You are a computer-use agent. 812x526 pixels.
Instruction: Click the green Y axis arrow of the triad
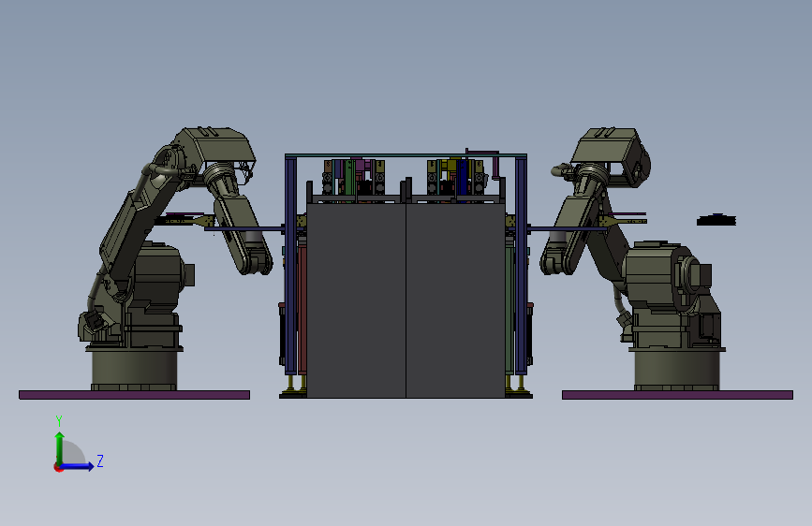click(60, 447)
